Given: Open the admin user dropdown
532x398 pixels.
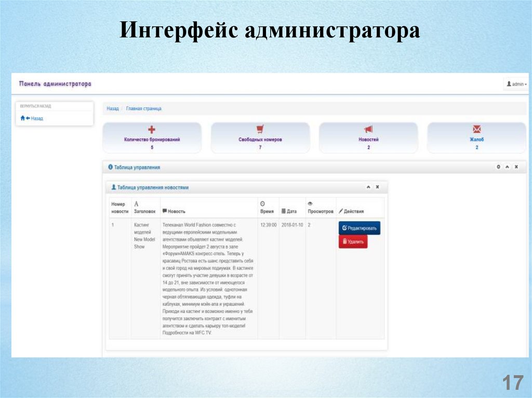Looking at the screenshot, I should tap(516, 84).
